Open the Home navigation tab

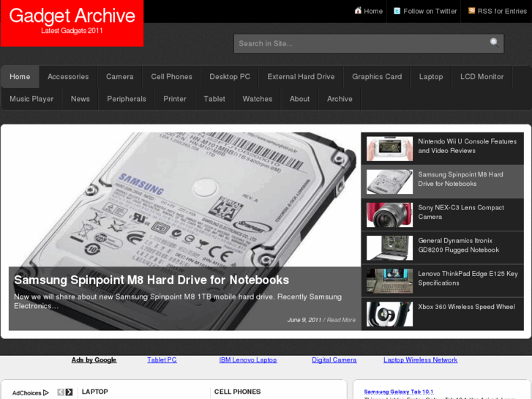(x=20, y=77)
